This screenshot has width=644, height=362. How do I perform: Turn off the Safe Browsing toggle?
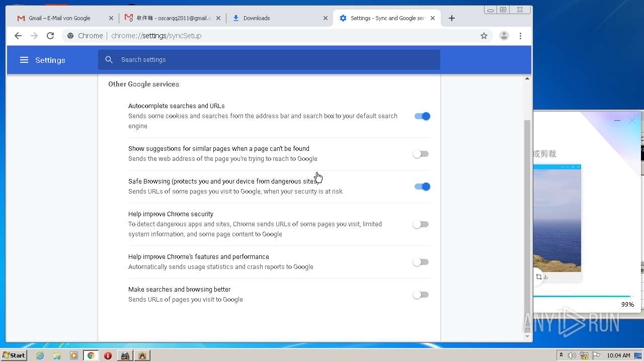click(x=422, y=187)
